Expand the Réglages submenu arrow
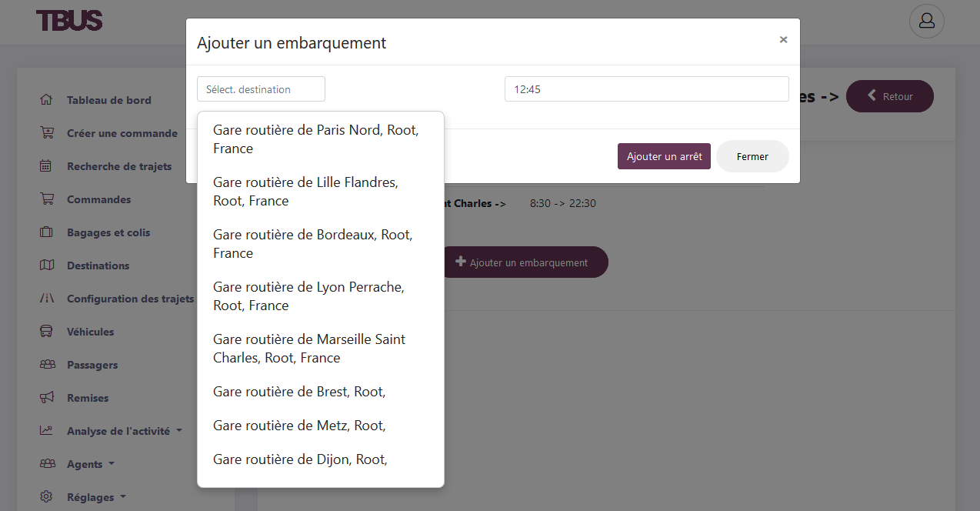 click(x=123, y=497)
